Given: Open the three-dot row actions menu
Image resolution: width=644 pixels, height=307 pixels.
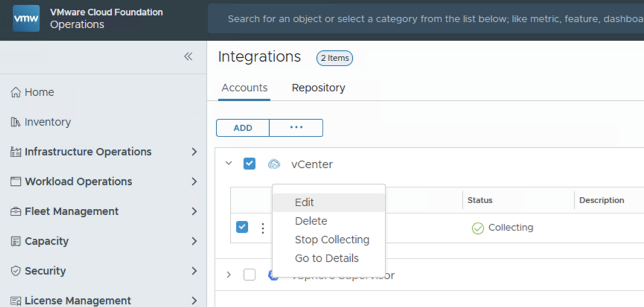Looking at the screenshot, I should coord(263,228).
